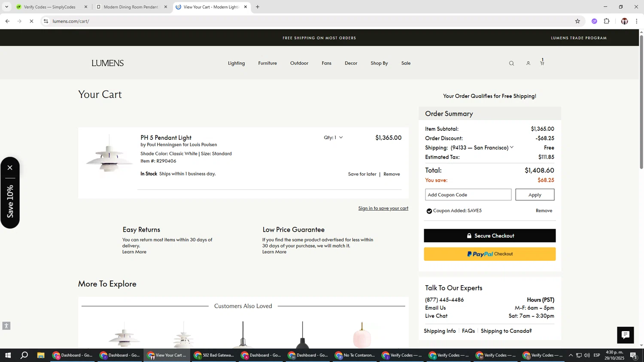This screenshot has height=362, width=644.
Task: Switch to Verify Codes SimplyCodes tab
Action: tap(49, 7)
